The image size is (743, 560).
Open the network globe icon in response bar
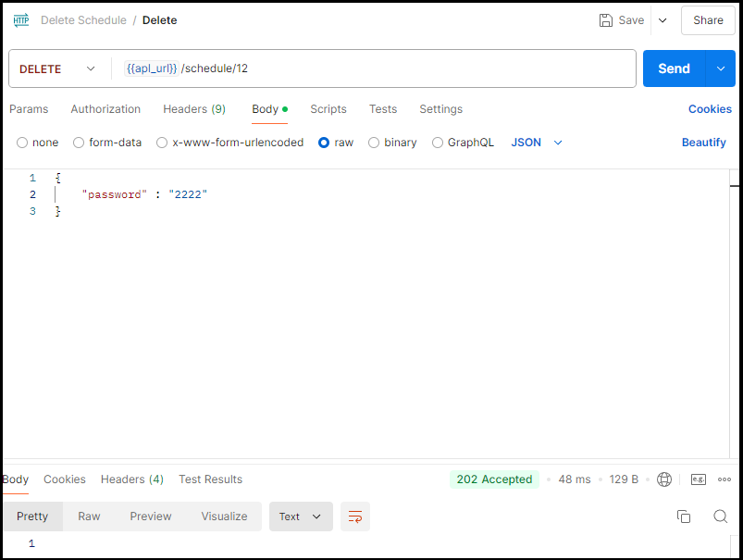[663, 479]
